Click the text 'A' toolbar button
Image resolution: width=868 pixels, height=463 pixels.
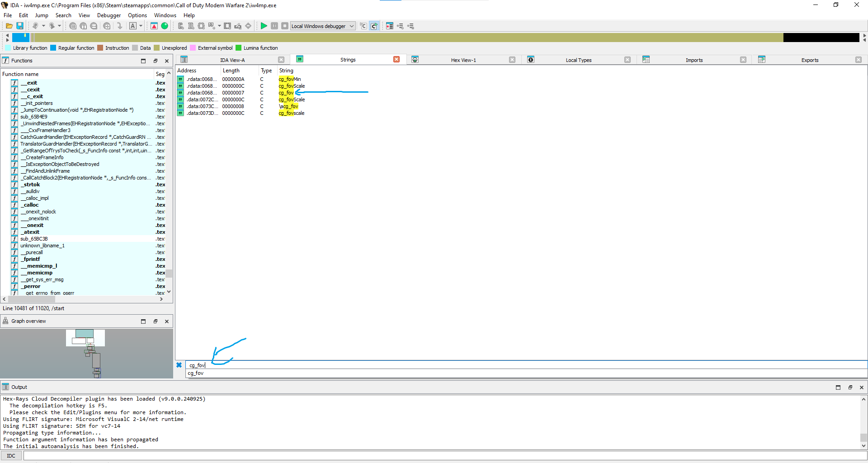(x=133, y=26)
